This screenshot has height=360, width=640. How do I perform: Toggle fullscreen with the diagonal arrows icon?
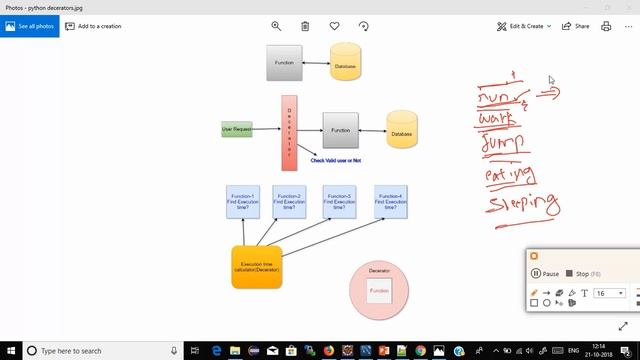tap(623, 326)
